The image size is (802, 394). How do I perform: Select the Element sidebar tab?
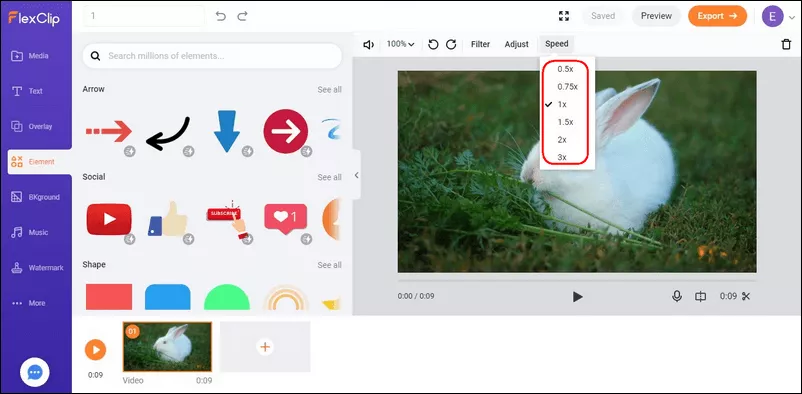(x=39, y=162)
